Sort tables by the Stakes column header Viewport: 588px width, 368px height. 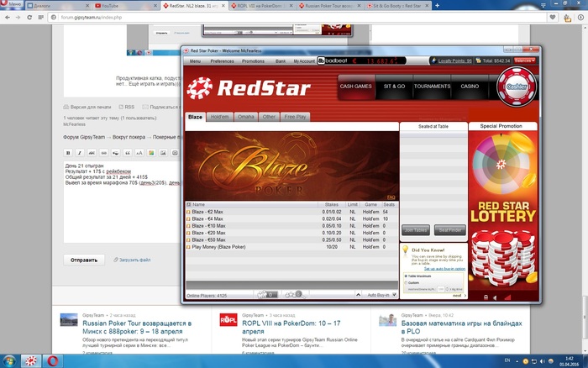coord(332,205)
